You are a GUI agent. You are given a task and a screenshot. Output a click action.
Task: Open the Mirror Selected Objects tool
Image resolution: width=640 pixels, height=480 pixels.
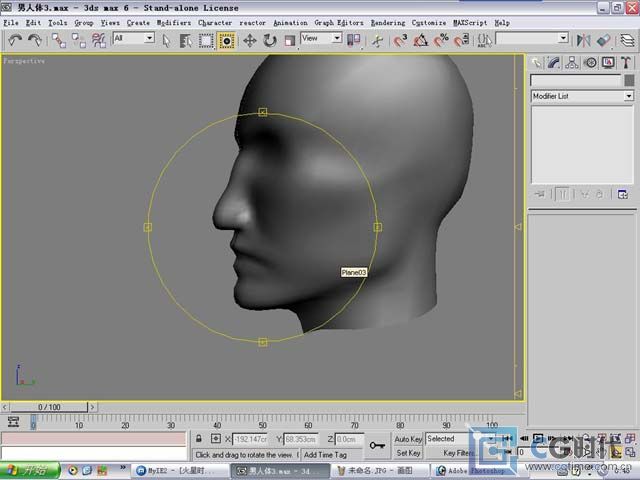pyautogui.click(x=584, y=40)
